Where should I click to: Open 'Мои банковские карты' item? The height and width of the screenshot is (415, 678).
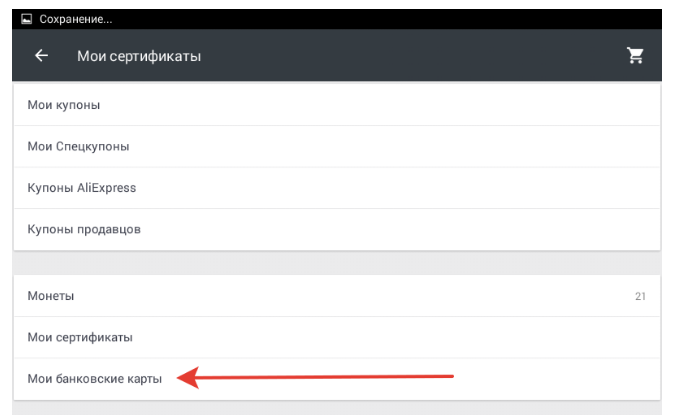95,379
